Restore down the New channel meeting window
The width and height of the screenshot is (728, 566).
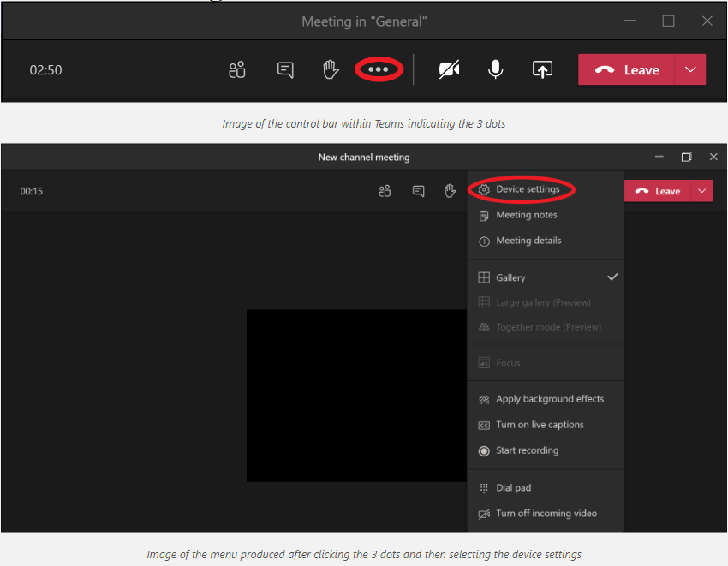686,157
